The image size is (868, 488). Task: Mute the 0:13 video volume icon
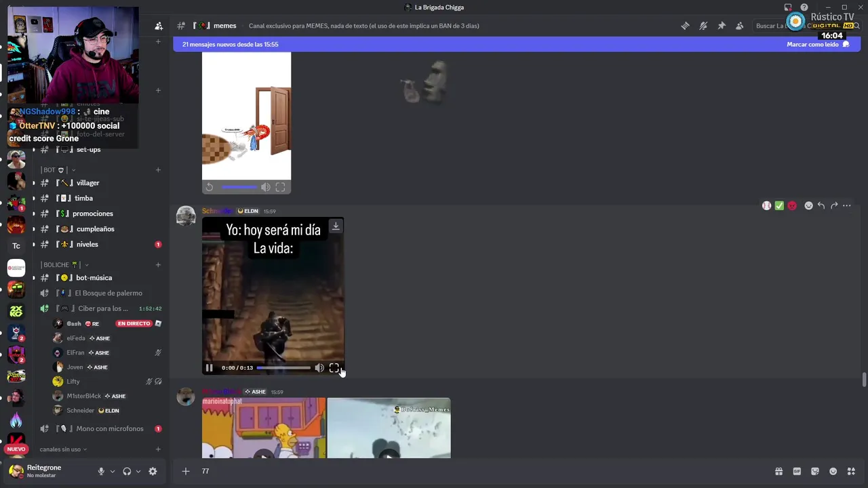pos(319,368)
